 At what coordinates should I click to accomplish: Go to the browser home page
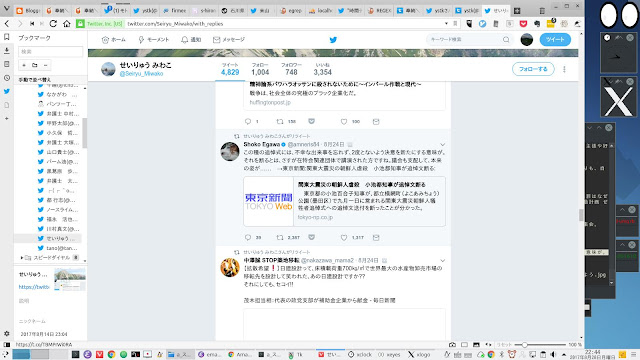(x=67, y=24)
